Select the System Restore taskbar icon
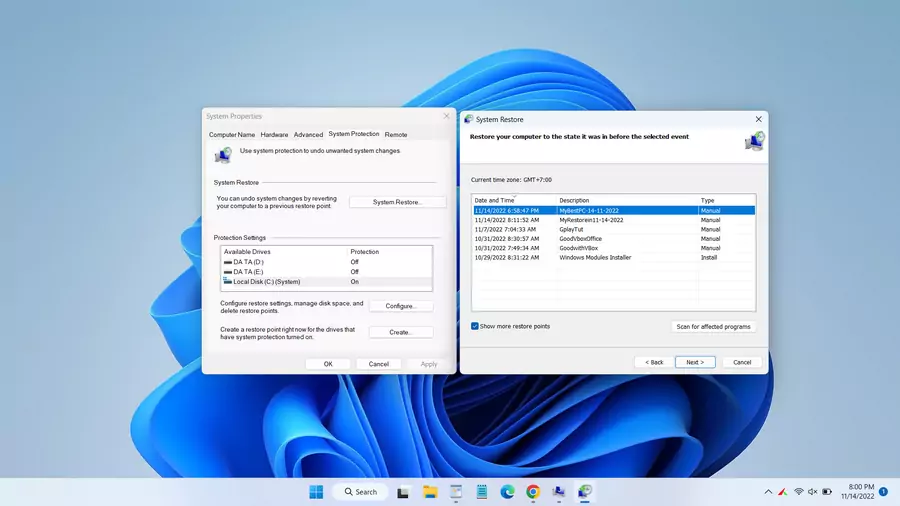The height and width of the screenshot is (506, 900). (x=584, y=492)
